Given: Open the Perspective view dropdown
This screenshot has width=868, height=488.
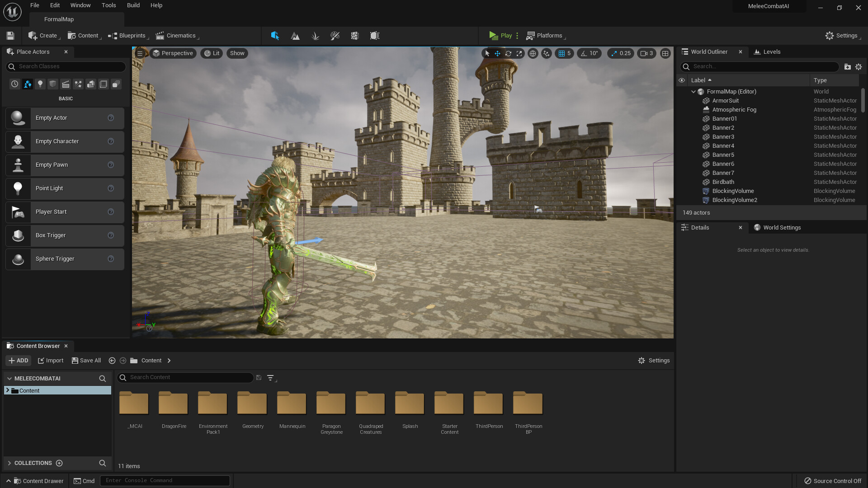Looking at the screenshot, I should pos(173,53).
